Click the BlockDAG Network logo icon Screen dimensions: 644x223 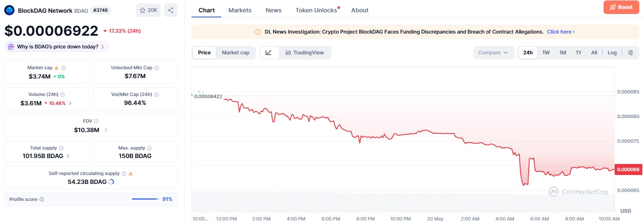(x=9, y=10)
